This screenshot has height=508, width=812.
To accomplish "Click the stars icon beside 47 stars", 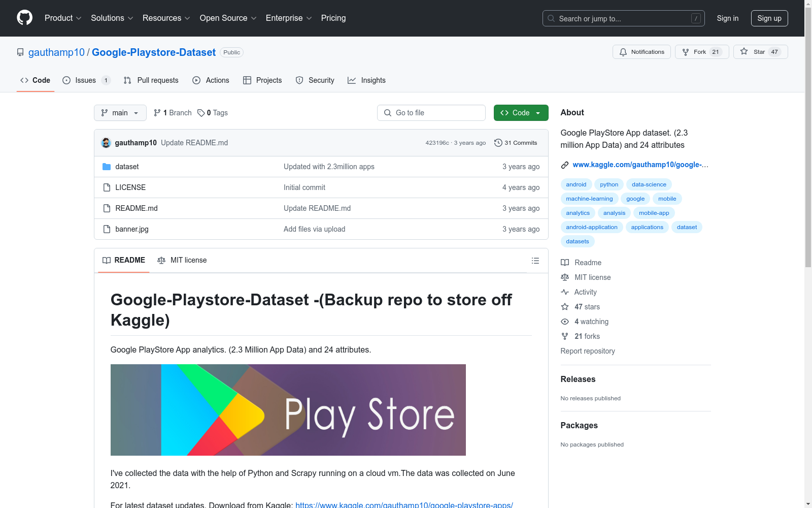I will (x=565, y=307).
